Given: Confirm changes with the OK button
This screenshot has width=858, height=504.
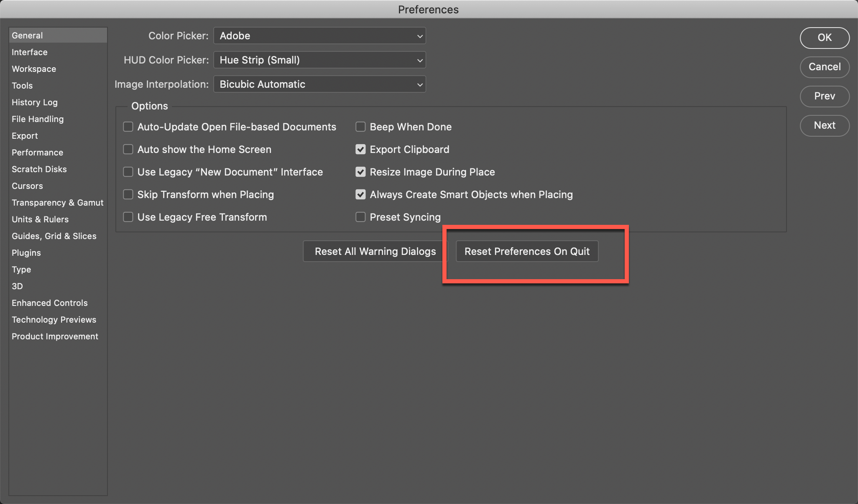Looking at the screenshot, I should pos(824,38).
